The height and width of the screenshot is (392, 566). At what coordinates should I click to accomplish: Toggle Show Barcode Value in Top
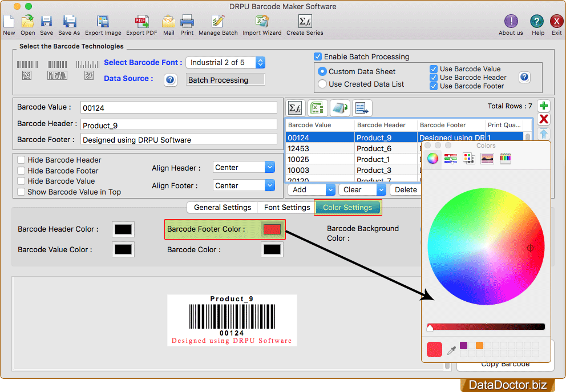[21, 192]
